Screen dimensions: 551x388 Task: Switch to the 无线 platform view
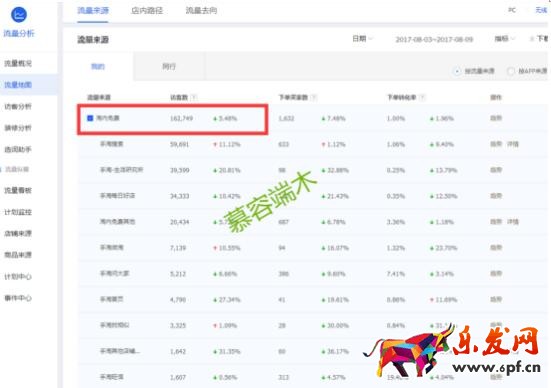coord(541,10)
